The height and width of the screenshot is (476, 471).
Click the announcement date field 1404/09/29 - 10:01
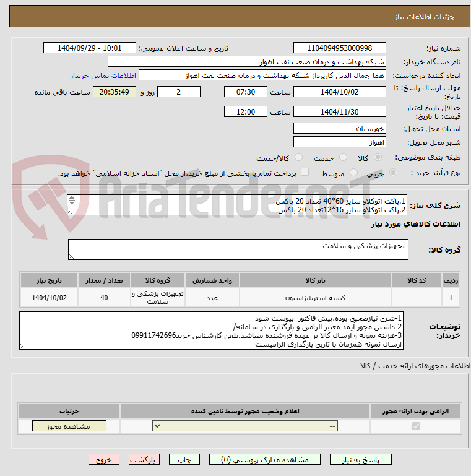90,48
